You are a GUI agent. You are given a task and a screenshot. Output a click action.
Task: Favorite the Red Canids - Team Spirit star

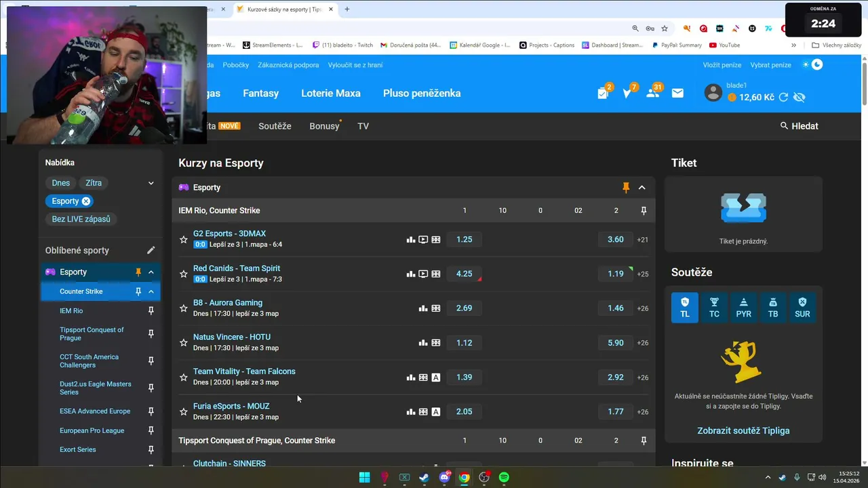(183, 274)
